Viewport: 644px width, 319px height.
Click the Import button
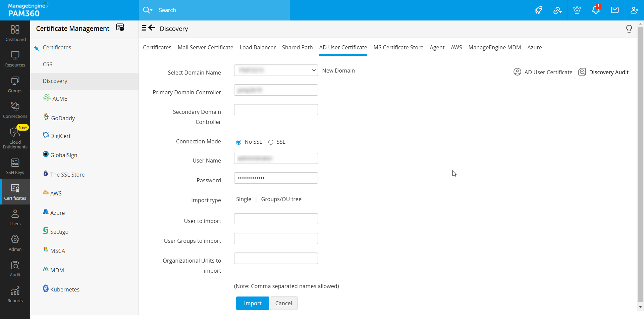point(252,303)
